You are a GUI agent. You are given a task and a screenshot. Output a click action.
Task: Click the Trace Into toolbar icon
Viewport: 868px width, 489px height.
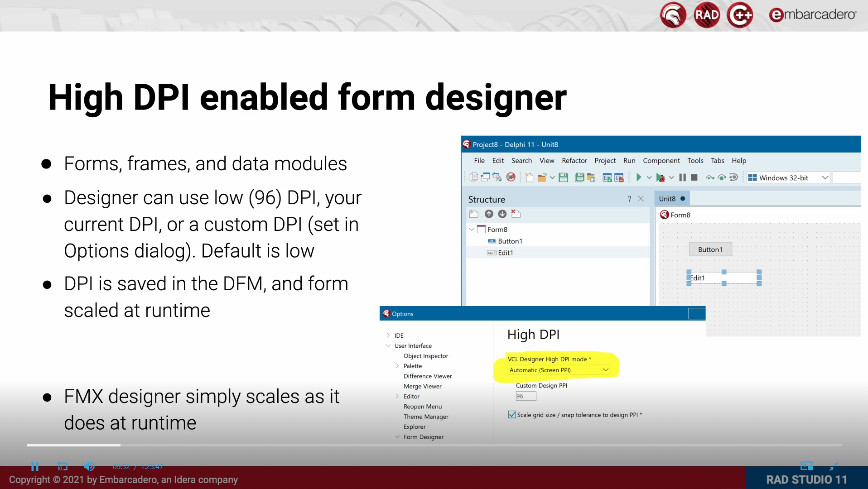pos(710,177)
